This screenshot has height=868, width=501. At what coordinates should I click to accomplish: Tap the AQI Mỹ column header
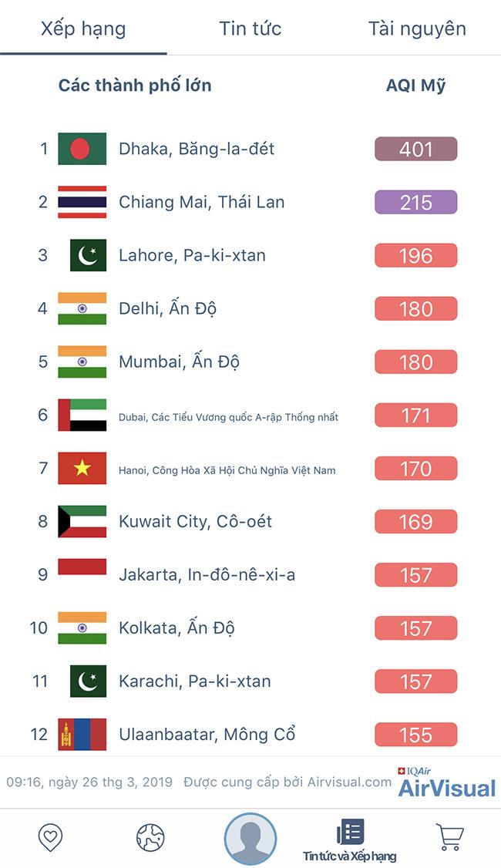click(415, 86)
